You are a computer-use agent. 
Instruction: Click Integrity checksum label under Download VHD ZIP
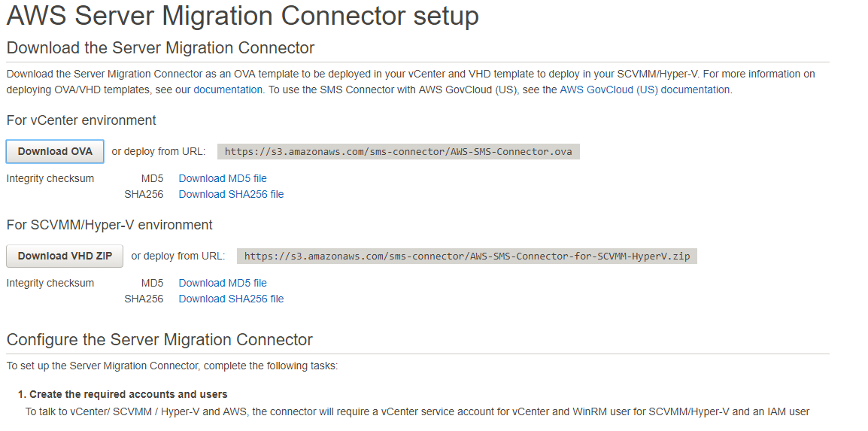click(x=50, y=283)
